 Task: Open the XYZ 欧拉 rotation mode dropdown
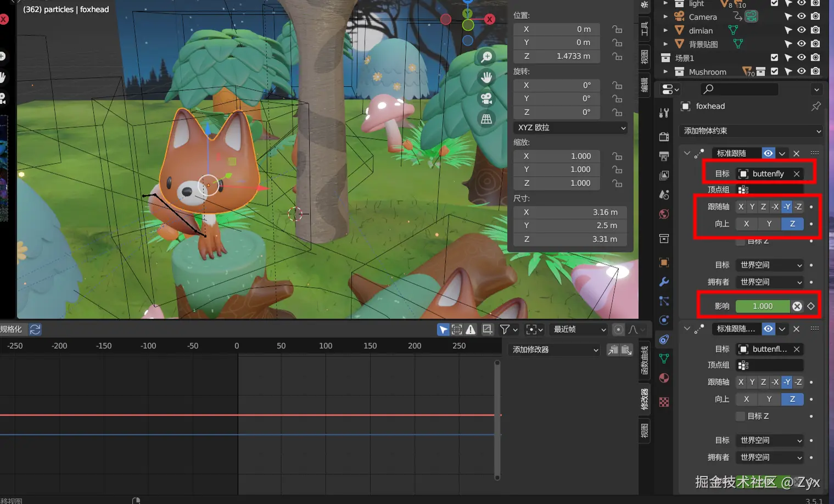point(571,127)
